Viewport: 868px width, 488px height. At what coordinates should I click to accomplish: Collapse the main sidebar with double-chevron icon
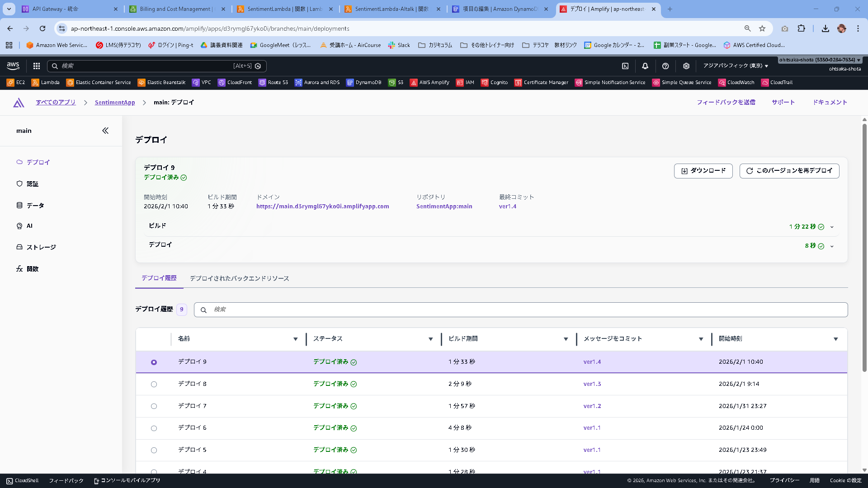pyautogui.click(x=105, y=131)
